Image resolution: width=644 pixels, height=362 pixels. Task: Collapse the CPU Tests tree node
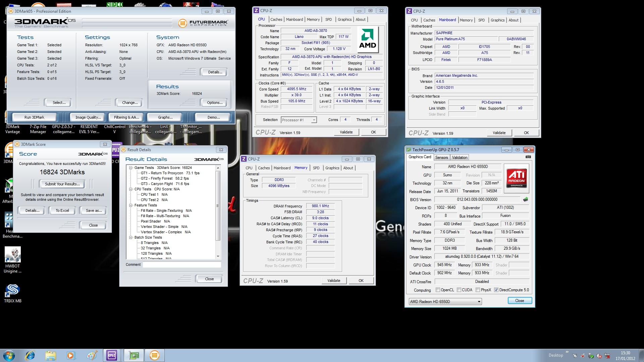pyautogui.click(x=131, y=189)
